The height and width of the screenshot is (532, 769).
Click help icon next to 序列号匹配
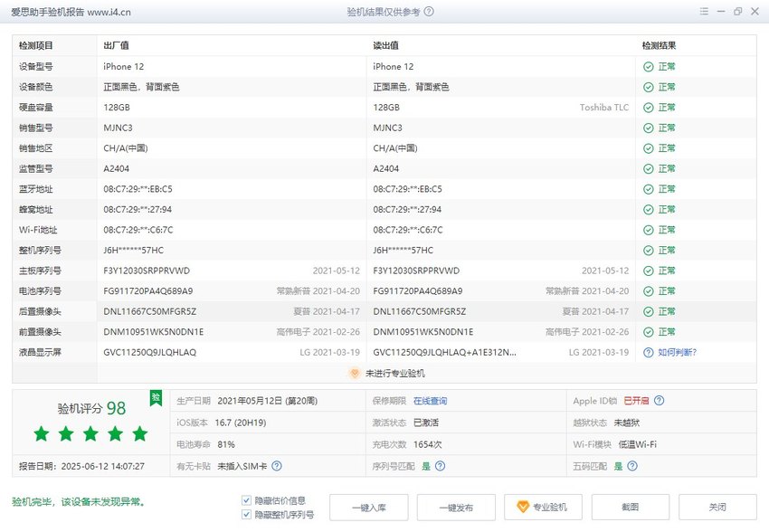(440, 466)
